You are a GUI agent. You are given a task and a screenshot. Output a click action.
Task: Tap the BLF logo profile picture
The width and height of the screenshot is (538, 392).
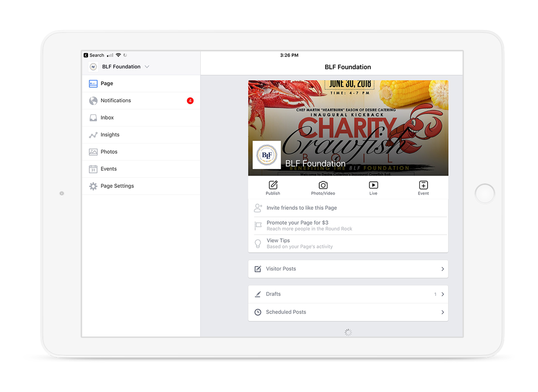(x=267, y=155)
